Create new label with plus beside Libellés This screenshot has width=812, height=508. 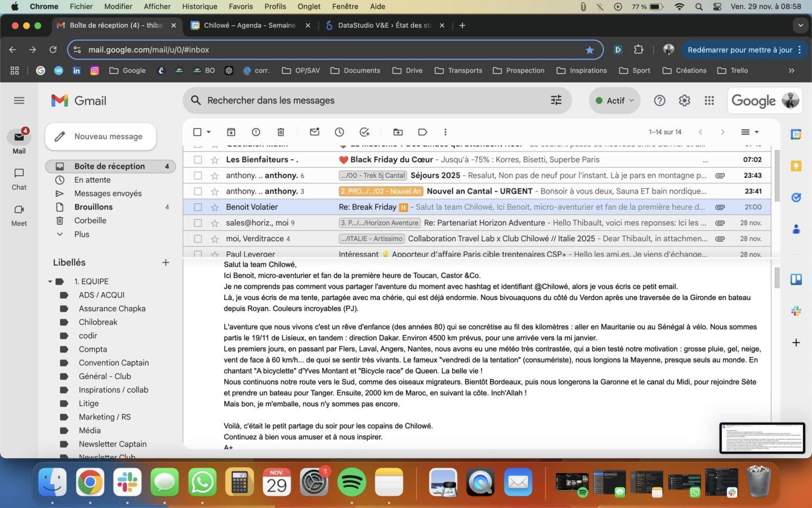[x=165, y=262]
